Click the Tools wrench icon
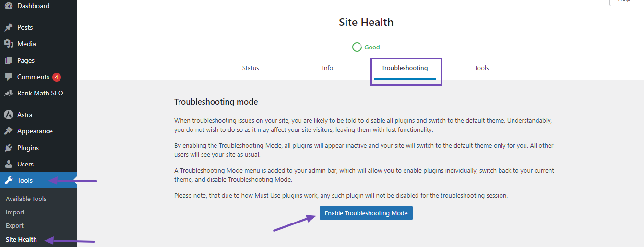The width and height of the screenshot is (644, 247). click(9, 180)
